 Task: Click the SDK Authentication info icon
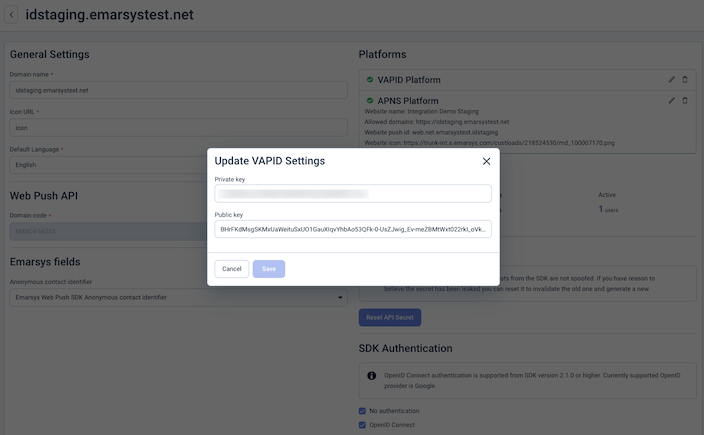coord(372,376)
